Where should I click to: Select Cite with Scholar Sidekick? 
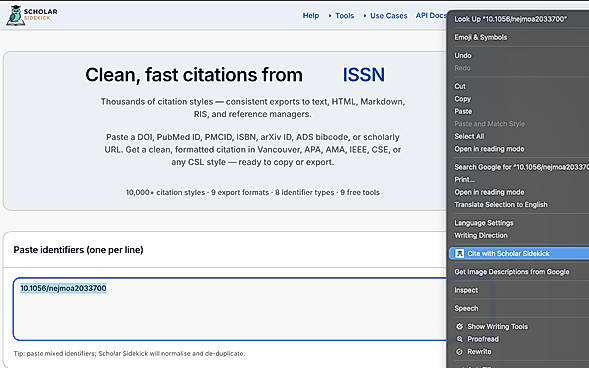click(x=518, y=253)
